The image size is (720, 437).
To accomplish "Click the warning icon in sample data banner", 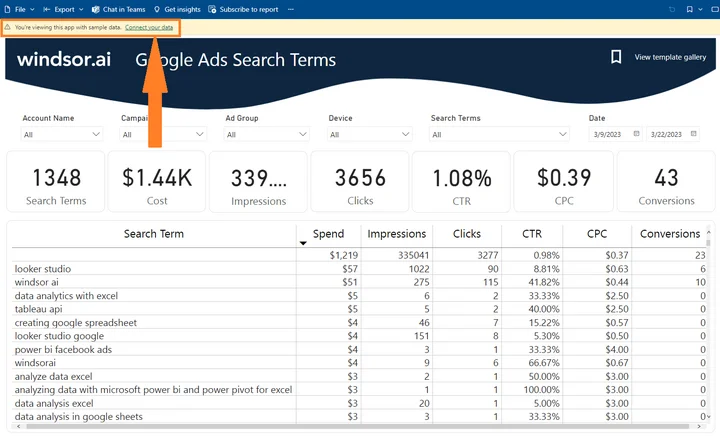I will pos(7,28).
